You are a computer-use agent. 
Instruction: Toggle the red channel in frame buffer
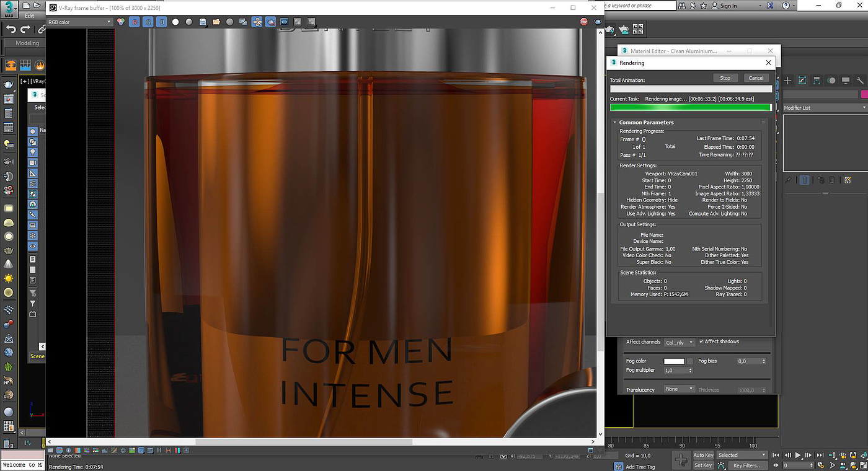[x=134, y=22]
